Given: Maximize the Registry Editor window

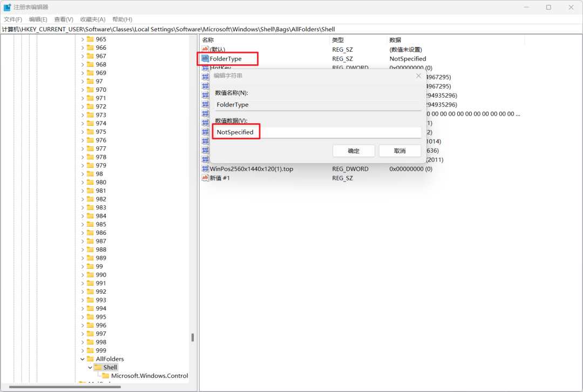Looking at the screenshot, I should [548, 7].
